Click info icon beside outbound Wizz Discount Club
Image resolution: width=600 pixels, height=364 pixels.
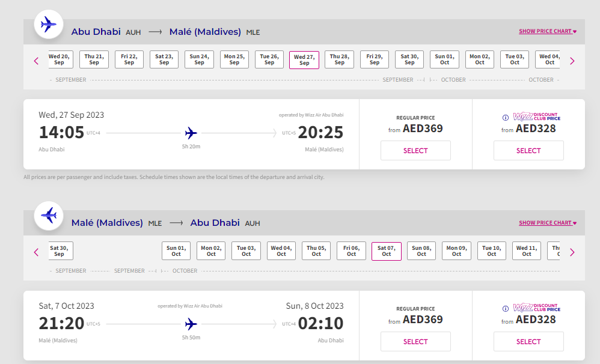coord(506,118)
